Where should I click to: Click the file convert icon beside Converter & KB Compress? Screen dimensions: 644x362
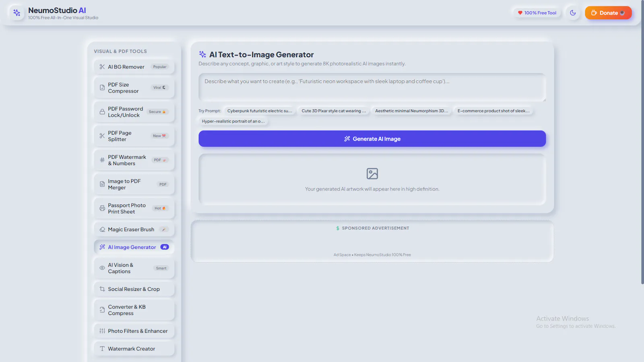click(102, 310)
